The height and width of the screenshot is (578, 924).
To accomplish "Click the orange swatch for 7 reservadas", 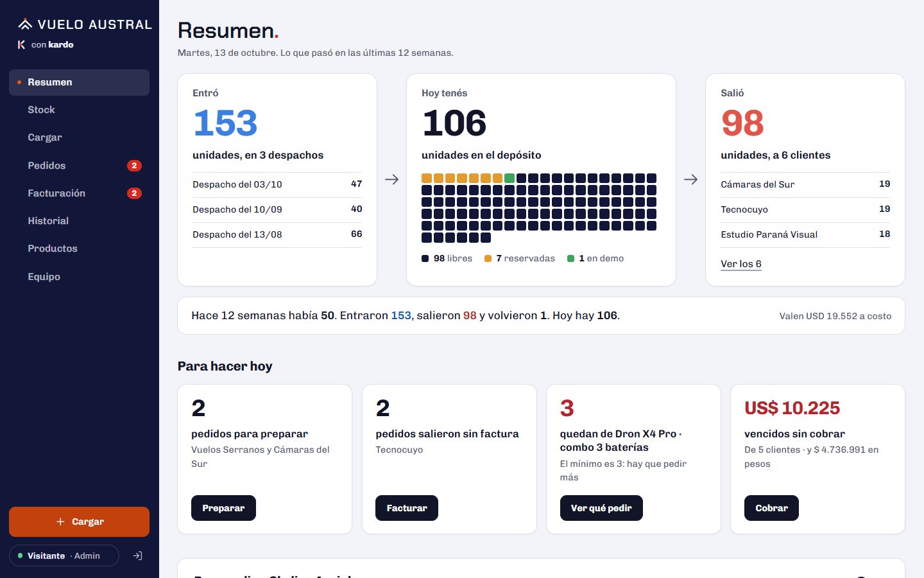I will [x=488, y=259].
